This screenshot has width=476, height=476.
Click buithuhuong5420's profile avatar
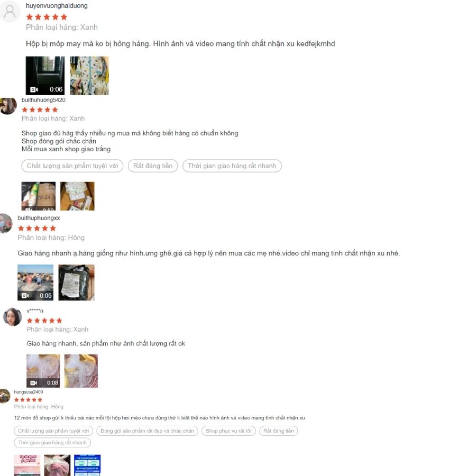tap(8, 106)
